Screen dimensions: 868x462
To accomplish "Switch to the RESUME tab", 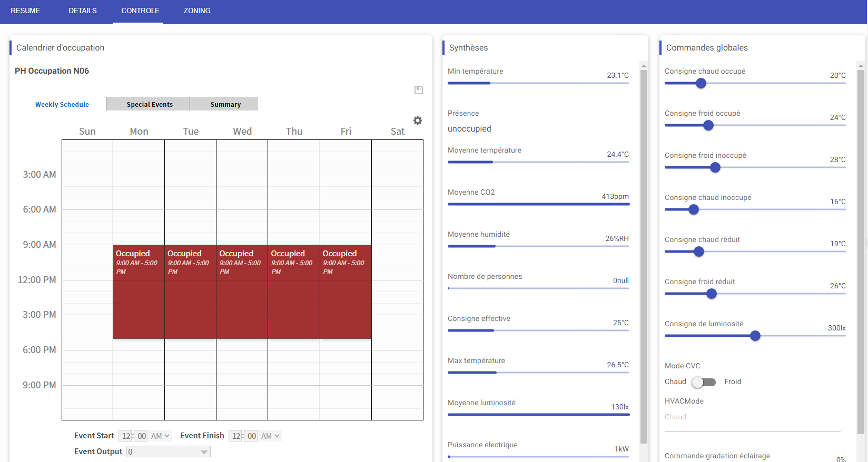I will click(x=25, y=11).
